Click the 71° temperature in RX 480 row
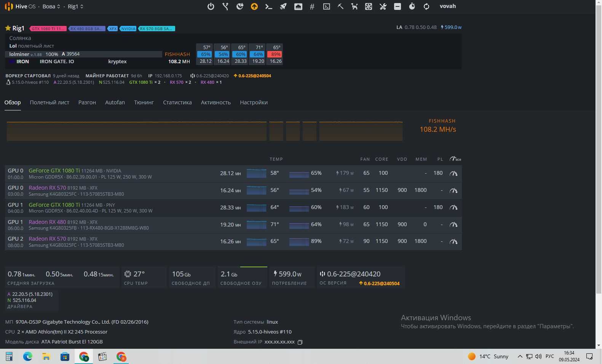Image resolution: width=602 pixels, height=364 pixels. click(x=275, y=224)
